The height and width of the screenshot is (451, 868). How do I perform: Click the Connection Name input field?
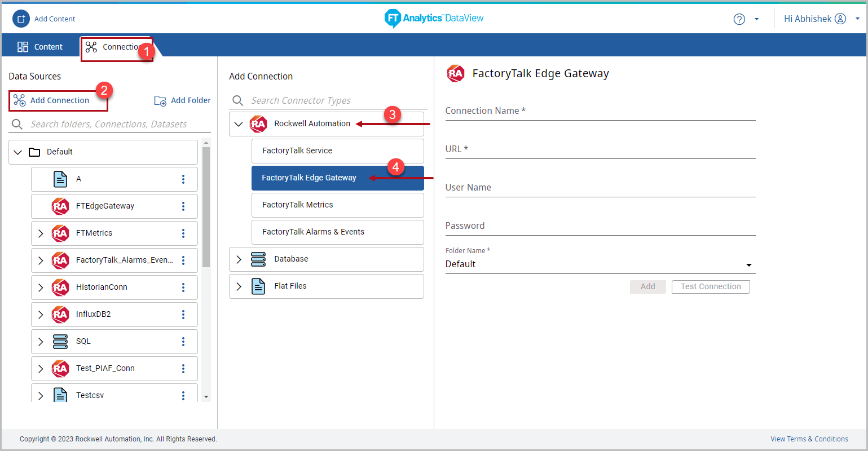click(600, 112)
